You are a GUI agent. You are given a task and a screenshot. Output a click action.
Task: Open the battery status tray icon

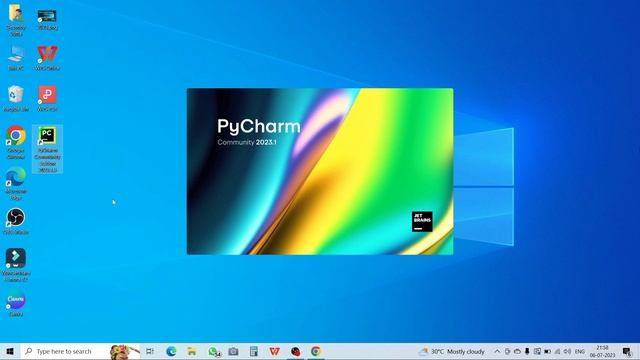click(547, 351)
